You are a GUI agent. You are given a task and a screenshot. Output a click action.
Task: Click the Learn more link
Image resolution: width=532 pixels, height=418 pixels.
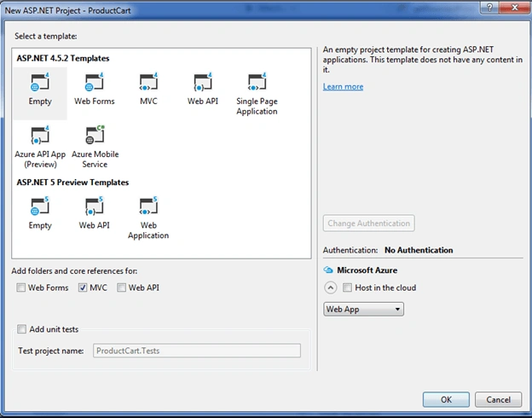pyautogui.click(x=343, y=87)
